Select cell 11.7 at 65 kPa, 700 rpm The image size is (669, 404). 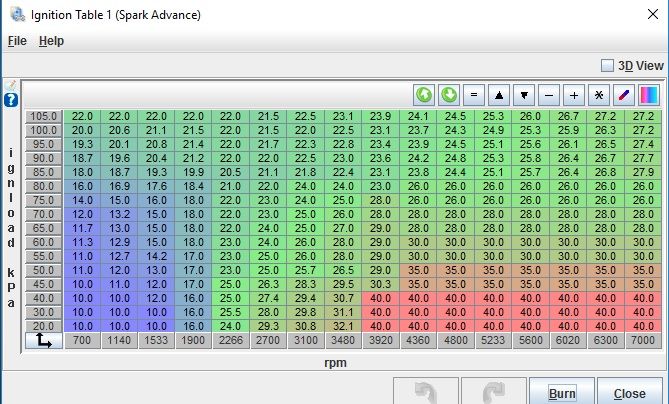(82, 228)
